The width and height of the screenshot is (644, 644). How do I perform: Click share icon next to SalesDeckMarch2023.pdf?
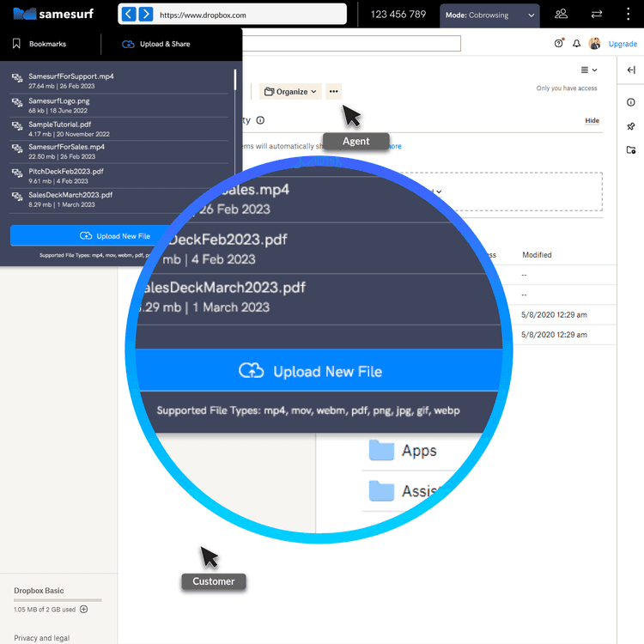point(17,197)
